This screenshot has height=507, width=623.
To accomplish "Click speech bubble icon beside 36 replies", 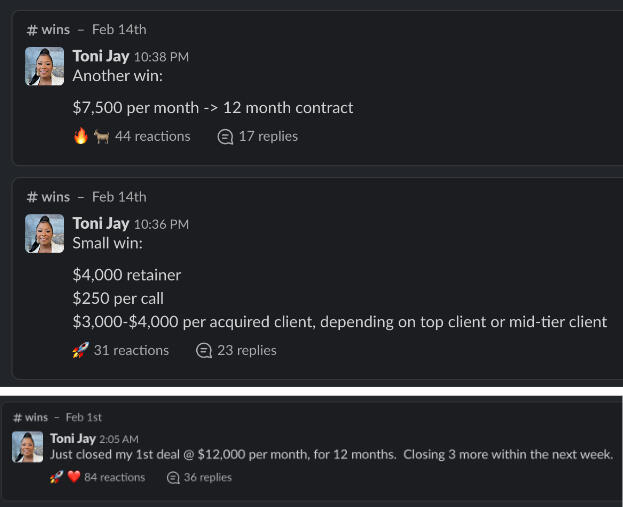I will click(172, 477).
